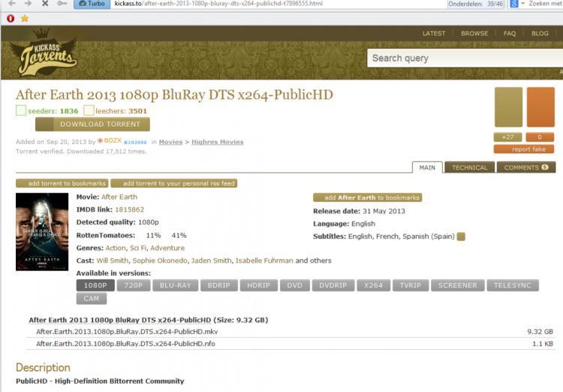Select the BDRIP version
Image resolution: width=563 pixels, height=392 pixels.
pos(219,285)
